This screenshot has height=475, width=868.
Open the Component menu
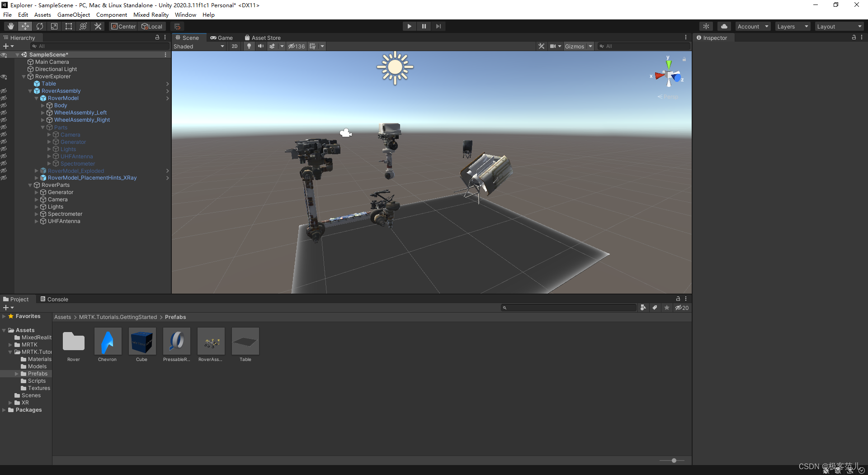pyautogui.click(x=112, y=14)
